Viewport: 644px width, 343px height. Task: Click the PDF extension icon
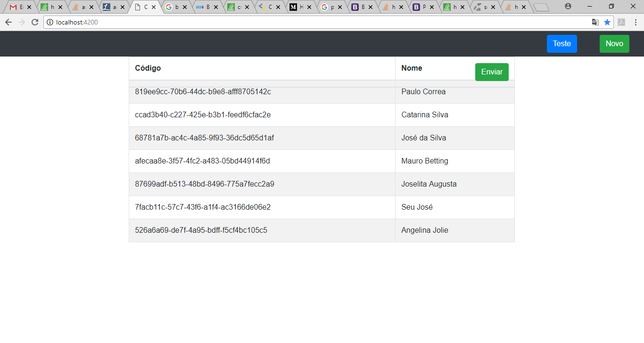621,22
